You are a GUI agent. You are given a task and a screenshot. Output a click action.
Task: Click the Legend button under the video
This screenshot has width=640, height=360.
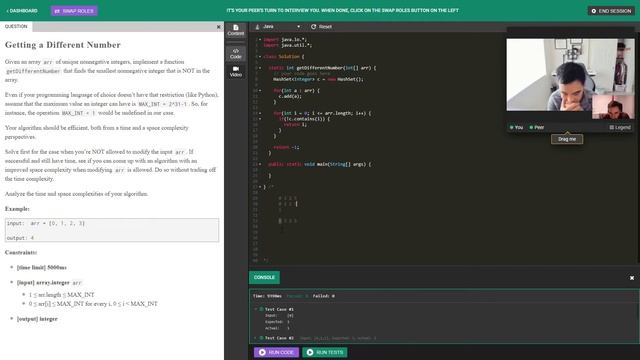[x=620, y=127]
